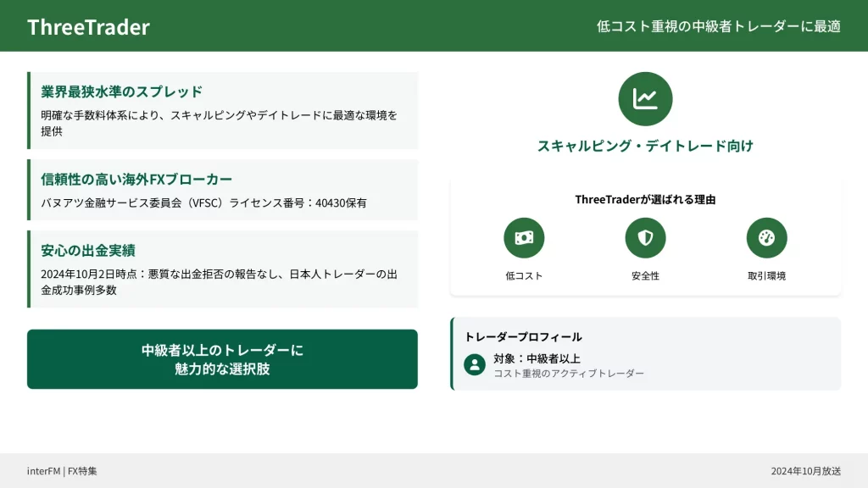This screenshot has height=488, width=868.
Task: Click the 低コスト label
Action: coord(524,276)
